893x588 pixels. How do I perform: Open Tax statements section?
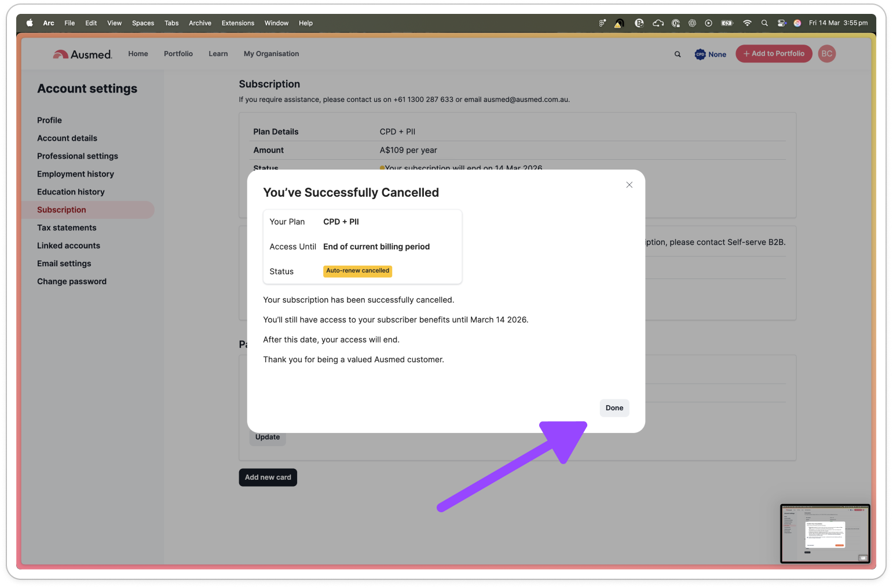pos(67,228)
